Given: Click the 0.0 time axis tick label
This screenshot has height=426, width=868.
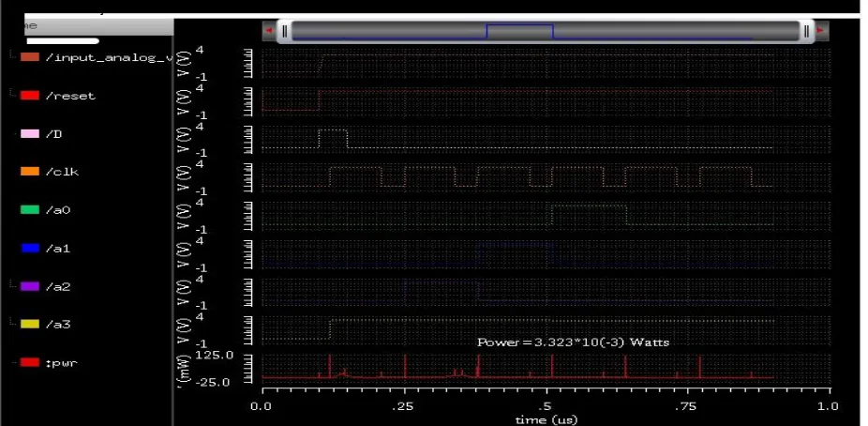Looking at the screenshot, I should pyautogui.click(x=262, y=407).
